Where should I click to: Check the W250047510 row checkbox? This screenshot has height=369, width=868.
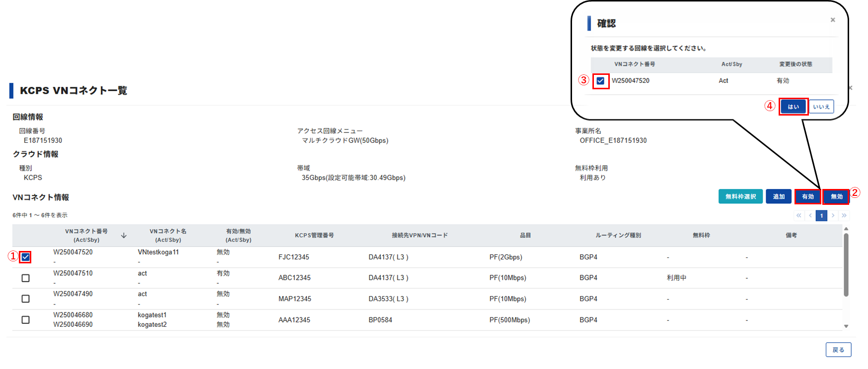(x=25, y=278)
